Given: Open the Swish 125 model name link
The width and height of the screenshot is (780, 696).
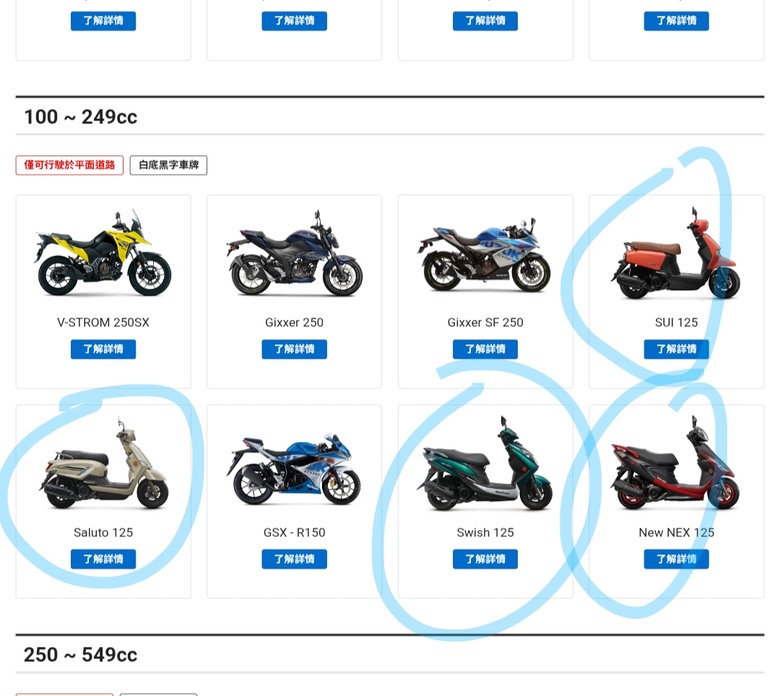Looking at the screenshot, I should (x=485, y=532).
